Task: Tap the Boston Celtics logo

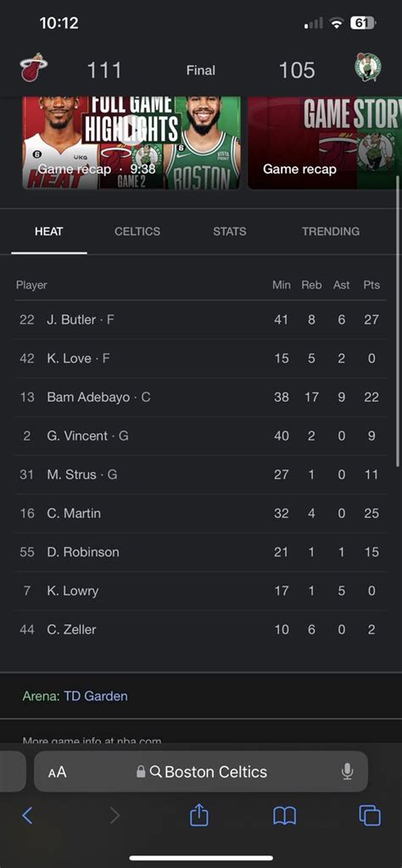Action: tap(368, 68)
